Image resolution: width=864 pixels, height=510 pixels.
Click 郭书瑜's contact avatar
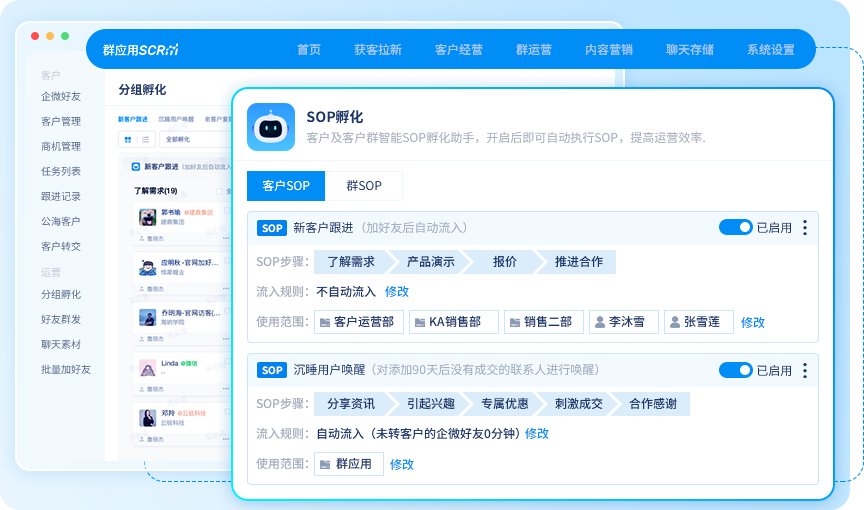tap(147, 217)
